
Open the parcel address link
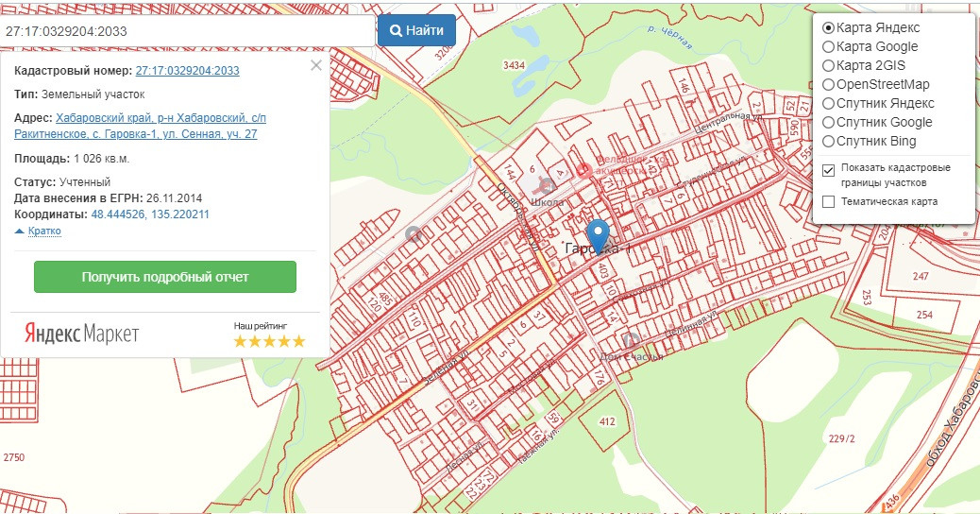tap(140, 126)
